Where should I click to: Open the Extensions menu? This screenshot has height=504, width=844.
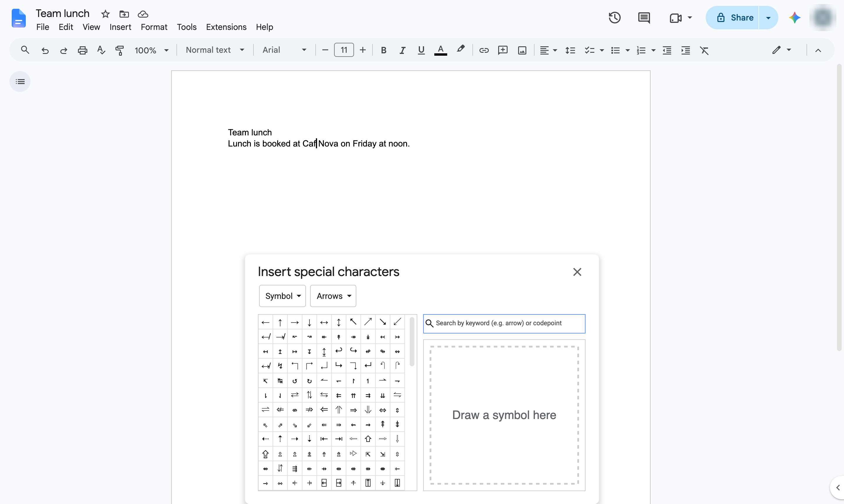(x=226, y=27)
